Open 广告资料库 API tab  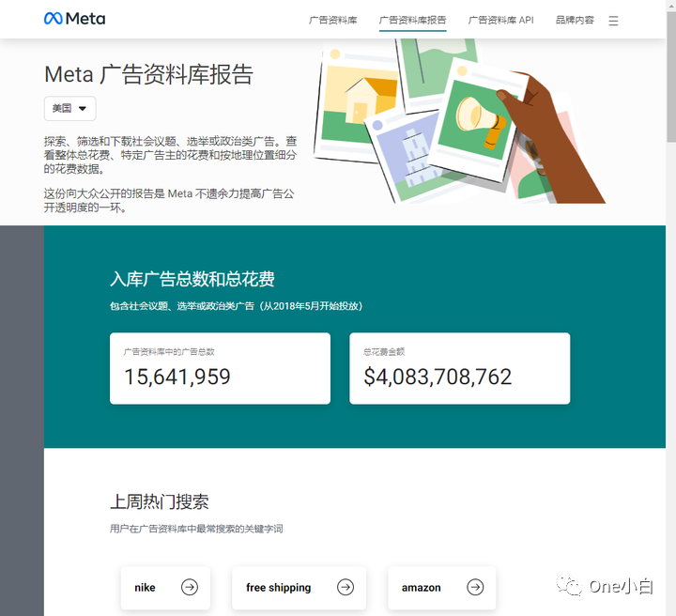pos(501,21)
